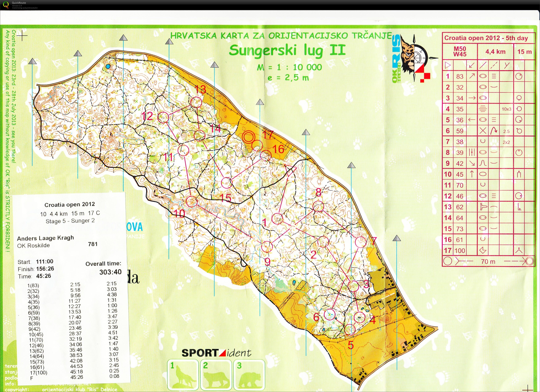The image size is (540, 392).
Task: Click the split row label '17(100)'
Action: point(39,373)
